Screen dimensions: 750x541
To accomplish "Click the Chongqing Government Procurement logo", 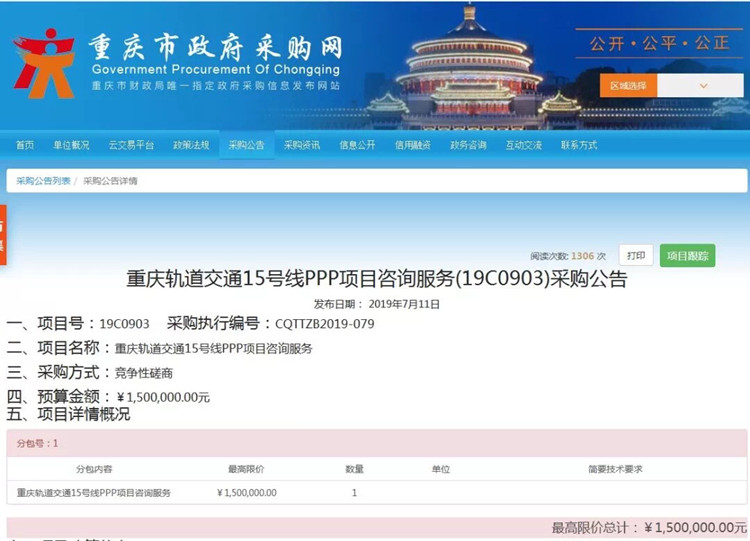I will 43,62.
